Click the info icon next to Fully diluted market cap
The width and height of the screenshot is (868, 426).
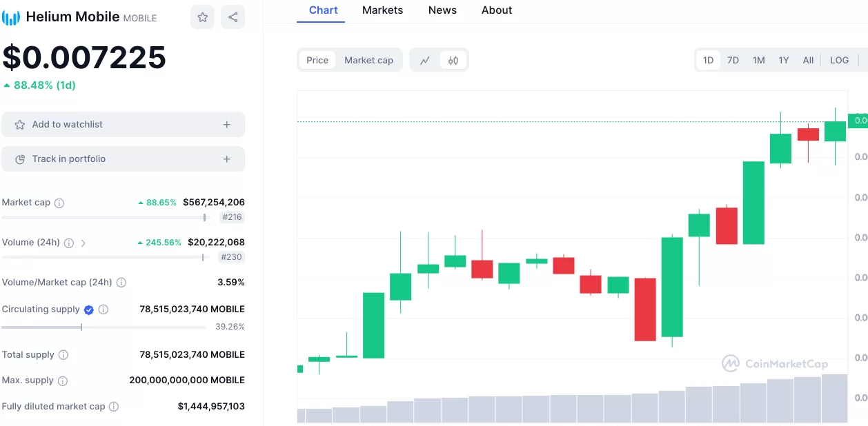click(115, 407)
